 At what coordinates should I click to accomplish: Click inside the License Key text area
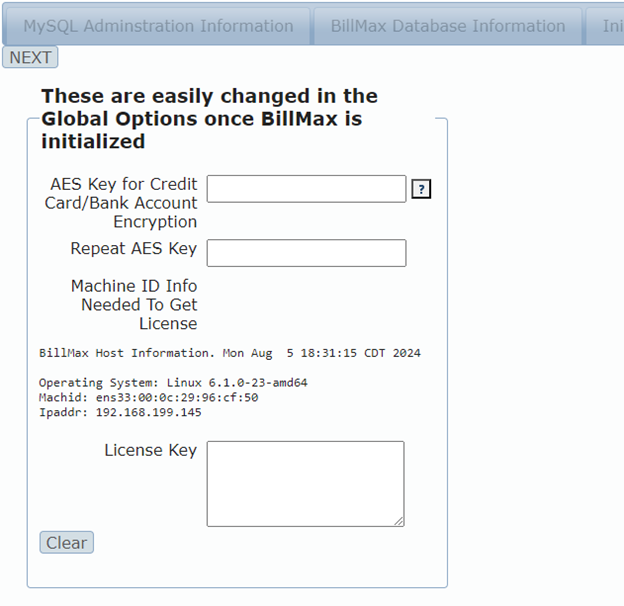(x=306, y=484)
